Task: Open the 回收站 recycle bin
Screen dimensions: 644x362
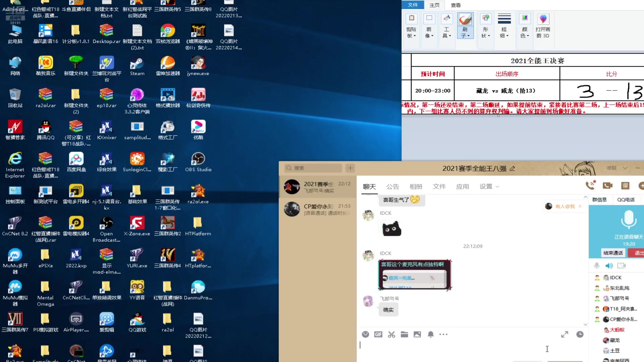Action: pos(15,98)
